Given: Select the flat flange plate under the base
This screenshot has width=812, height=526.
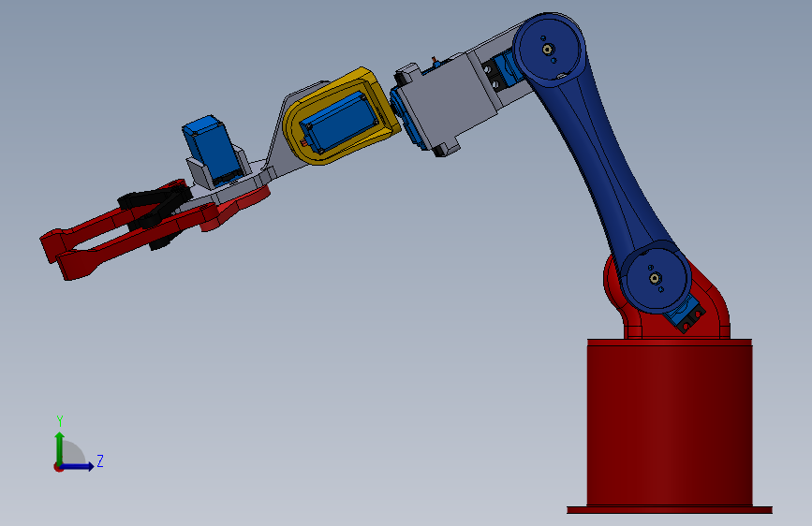Looking at the screenshot, I should 669,510.
